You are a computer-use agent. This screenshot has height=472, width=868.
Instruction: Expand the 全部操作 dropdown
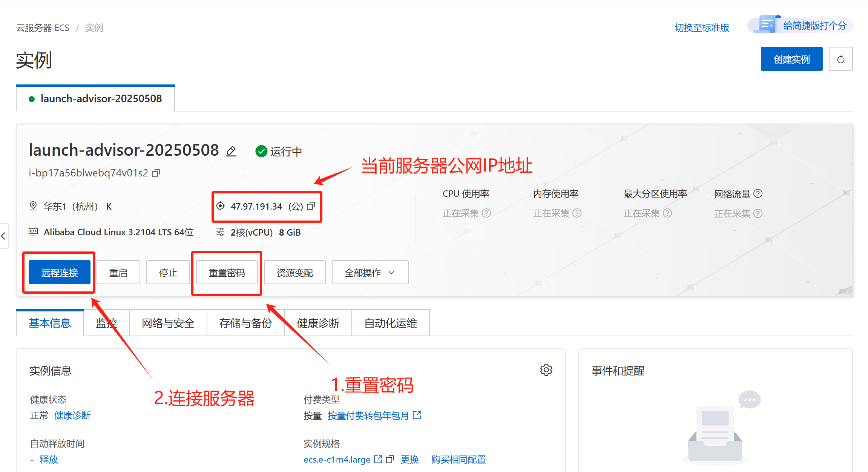pos(370,273)
